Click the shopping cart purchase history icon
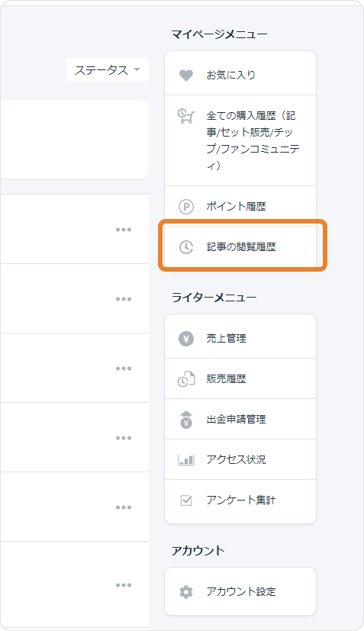The image size is (364, 631). click(186, 116)
